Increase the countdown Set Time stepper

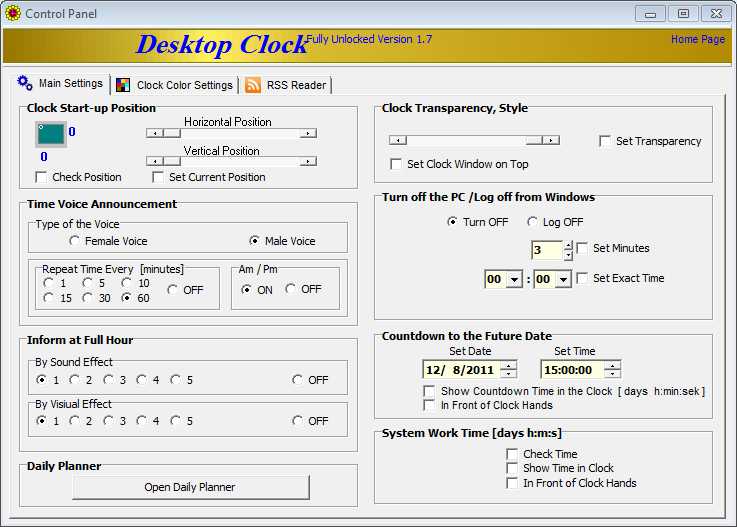pyautogui.click(x=612, y=365)
